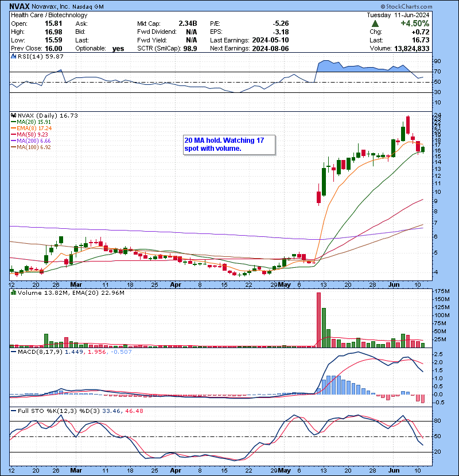Click the Next Earnings date 2024-08-06
Image resolution: width=459 pixels, height=476 pixels.
pos(270,49)
